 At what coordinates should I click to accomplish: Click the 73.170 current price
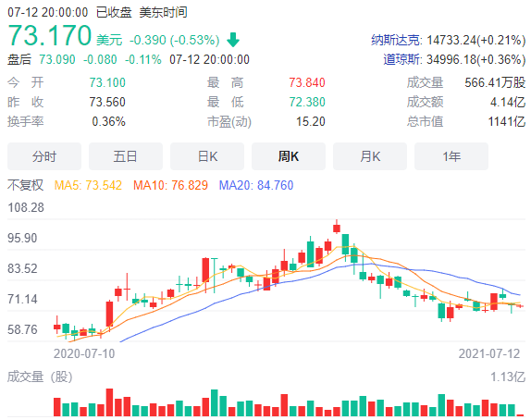point(49,35)
